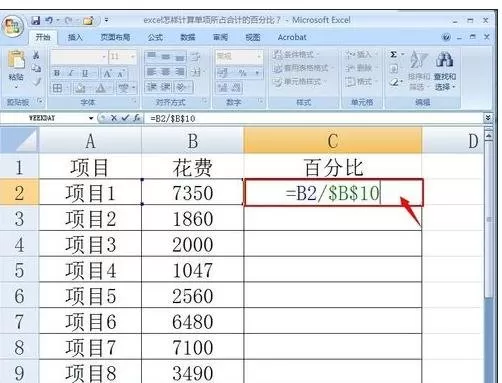Viewport: 502px width, 383px height.
Task: Open the Font group dialog launcher
Action: 134,101
